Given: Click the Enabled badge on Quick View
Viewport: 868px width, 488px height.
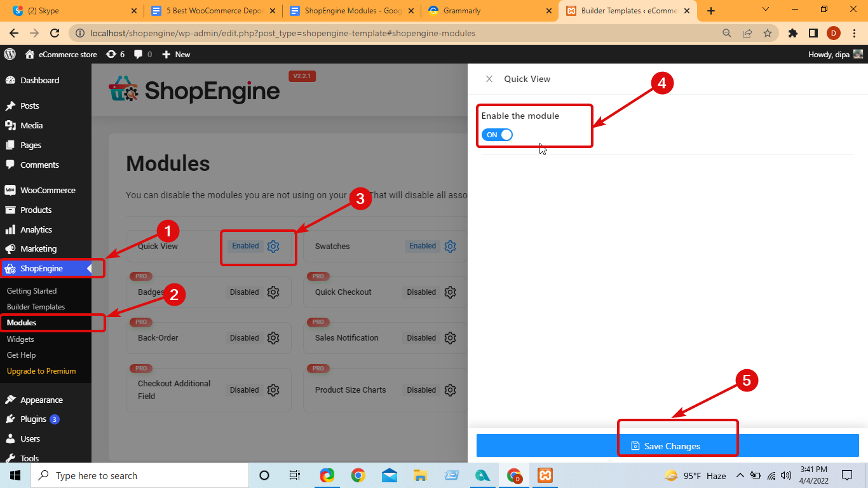Looking at the screenshot, I should [245, 246].
